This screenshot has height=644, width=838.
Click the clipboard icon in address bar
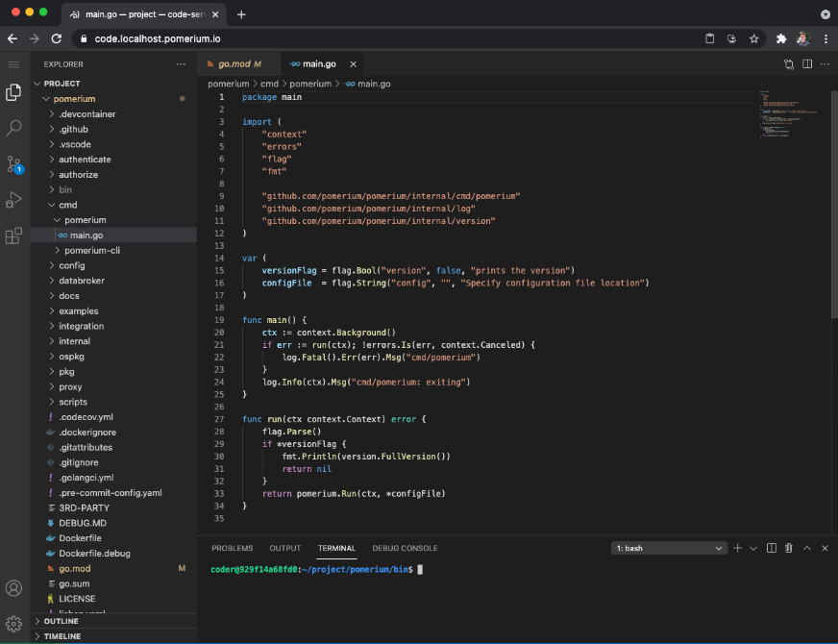coord(710,38)
